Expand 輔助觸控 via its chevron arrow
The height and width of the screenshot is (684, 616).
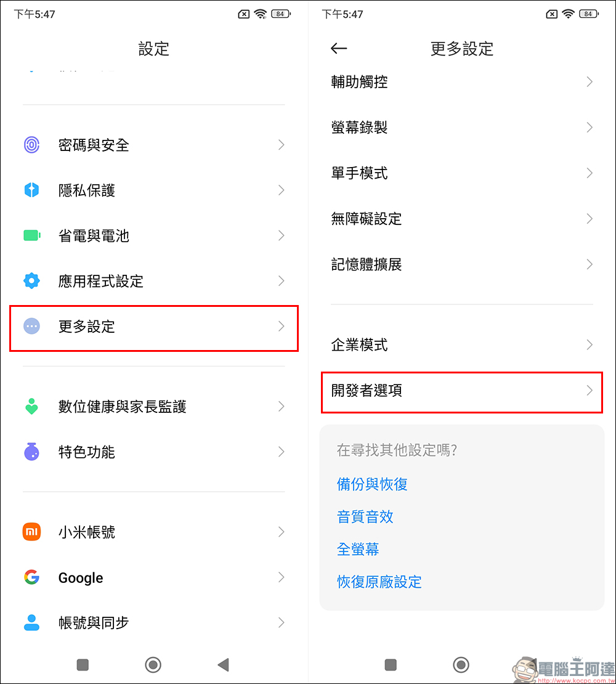click(x=590, y=82)
